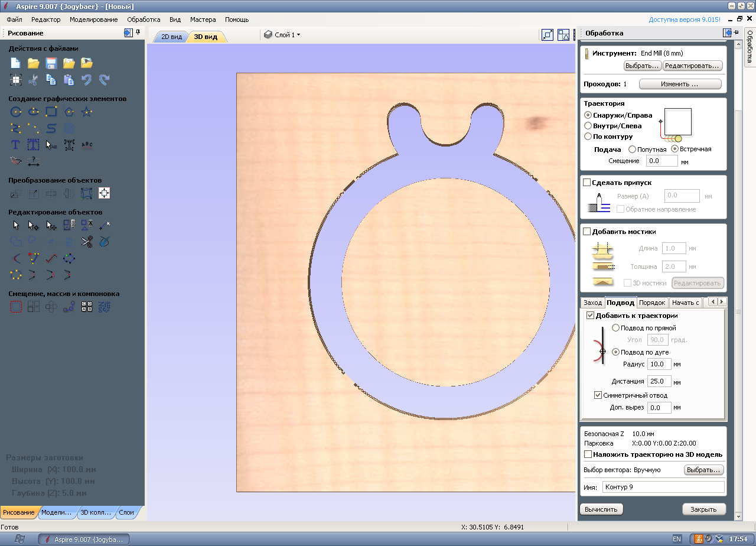Select the Draw Polygon tool
756x546 pixels.
pos(69,112)
